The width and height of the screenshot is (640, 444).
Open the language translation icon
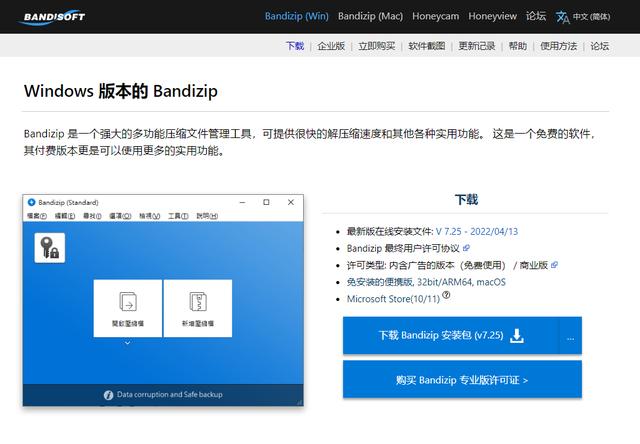(x=562, y=17)
